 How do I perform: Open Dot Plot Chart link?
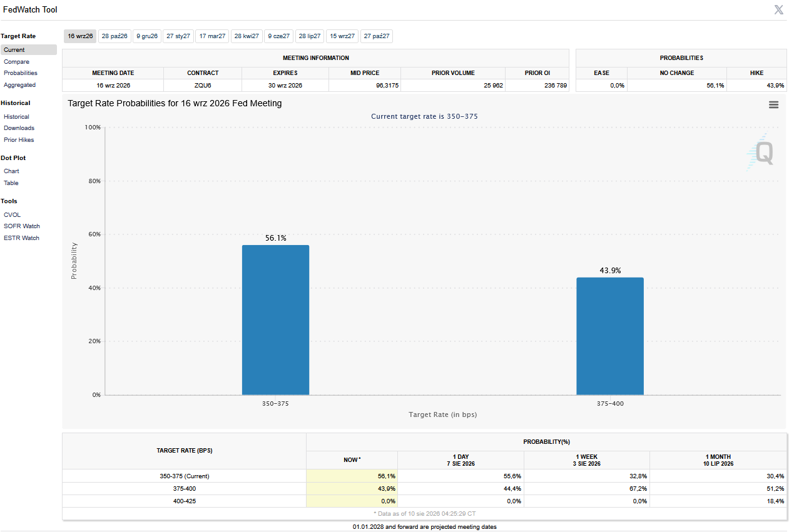[x=11, y=171]
